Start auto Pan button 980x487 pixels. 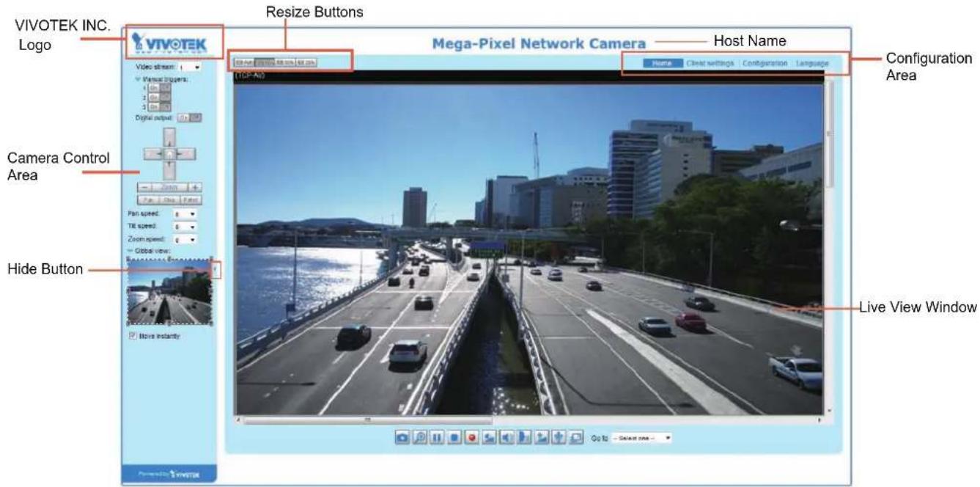pos(147,199)
